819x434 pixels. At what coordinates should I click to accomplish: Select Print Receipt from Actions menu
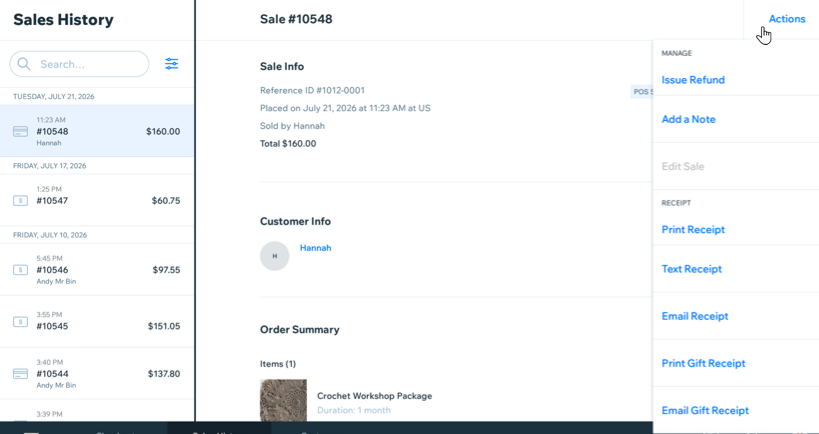693,229
